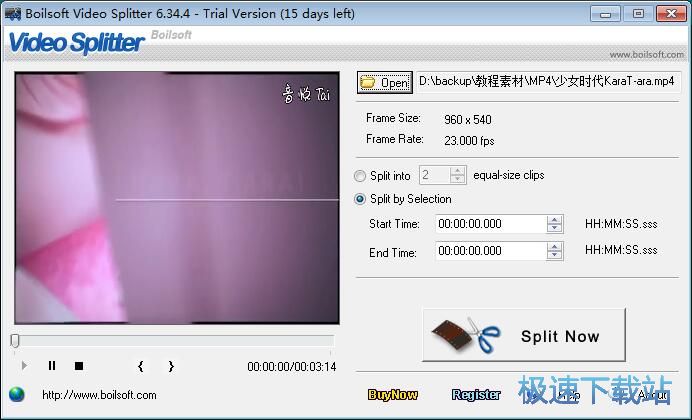Open the Register link
The image size is (692, 420).
[x=476, y=394]
